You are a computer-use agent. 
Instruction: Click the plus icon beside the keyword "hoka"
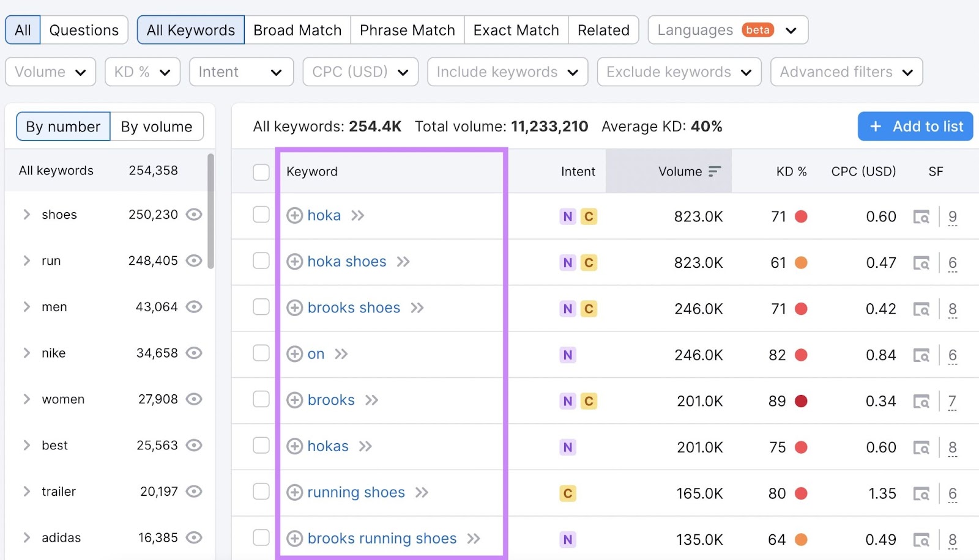295,216
